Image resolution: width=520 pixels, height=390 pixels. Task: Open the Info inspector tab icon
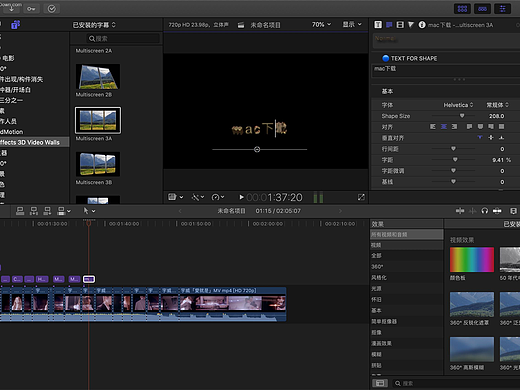tap(422, 25)
